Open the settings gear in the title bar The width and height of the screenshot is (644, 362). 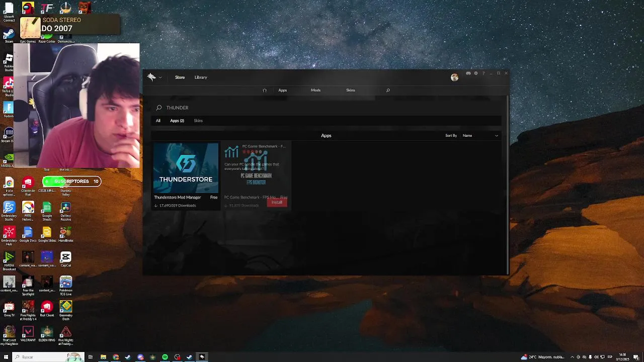(476, 73)
